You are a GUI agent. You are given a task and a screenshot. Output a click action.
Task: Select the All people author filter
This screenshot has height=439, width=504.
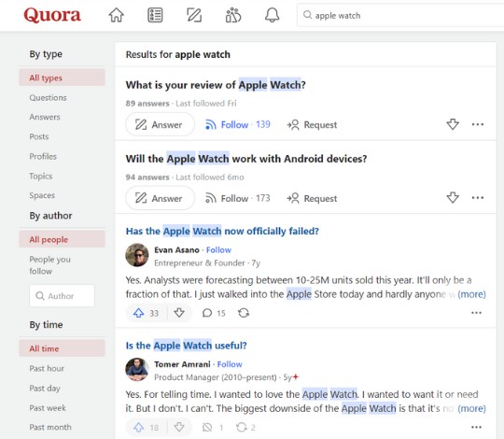(62, 239)
